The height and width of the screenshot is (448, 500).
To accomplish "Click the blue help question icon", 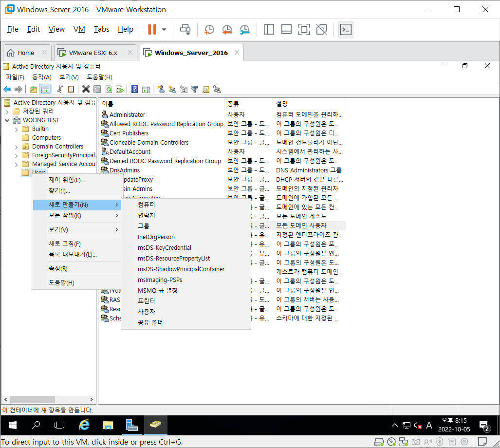I will 135,89.
